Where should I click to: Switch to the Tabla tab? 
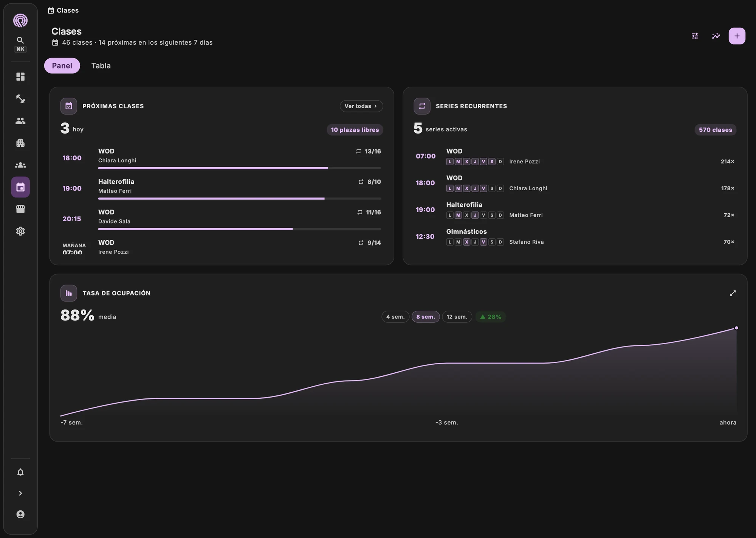(x=101, y=65)
